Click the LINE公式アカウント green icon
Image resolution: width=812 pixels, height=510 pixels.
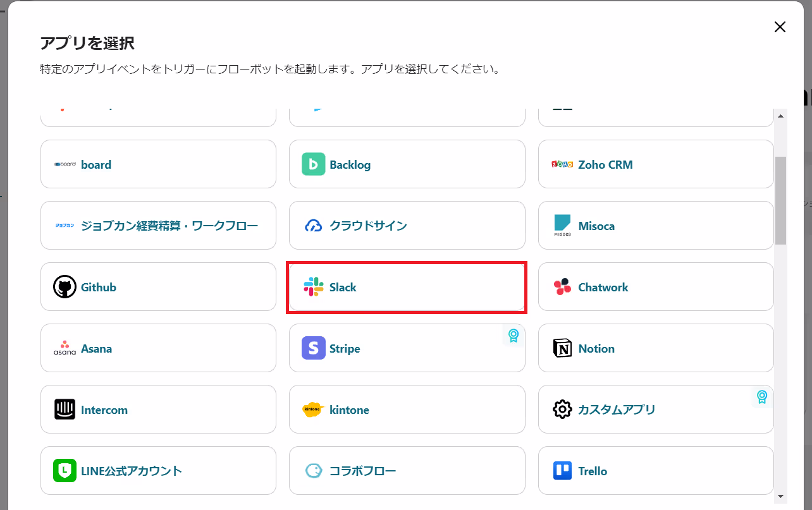[65, 471]
